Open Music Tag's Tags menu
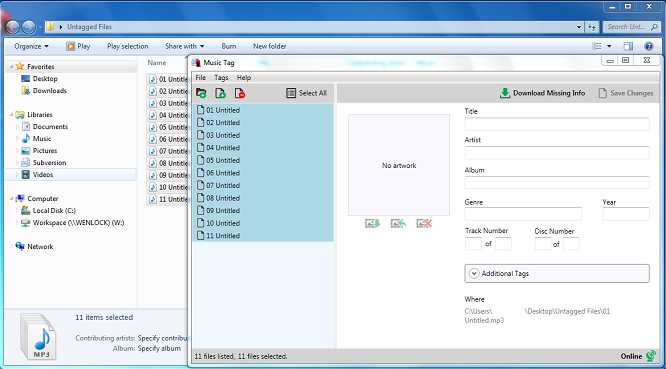Viewport: 666px width, 369px height. 221,78
